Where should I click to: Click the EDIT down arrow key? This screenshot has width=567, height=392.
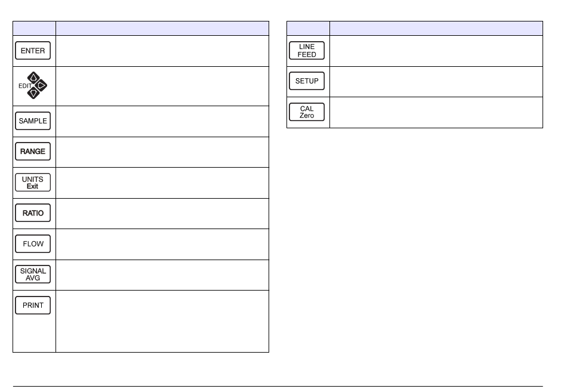[33, 93]
